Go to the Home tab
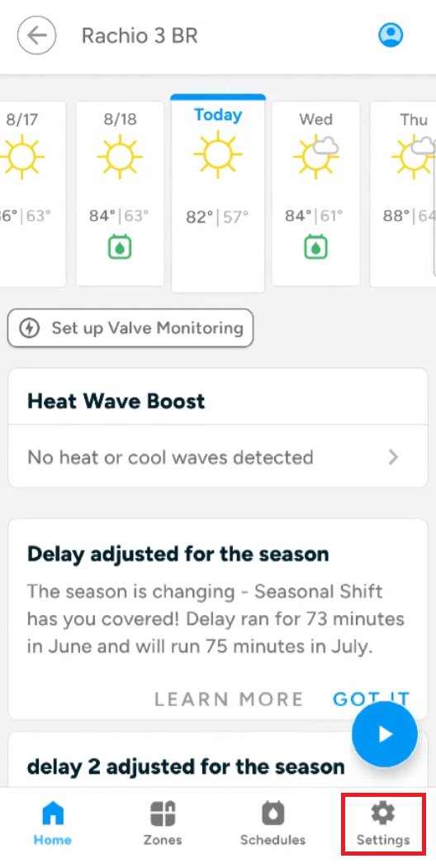 tap(53, 824)
